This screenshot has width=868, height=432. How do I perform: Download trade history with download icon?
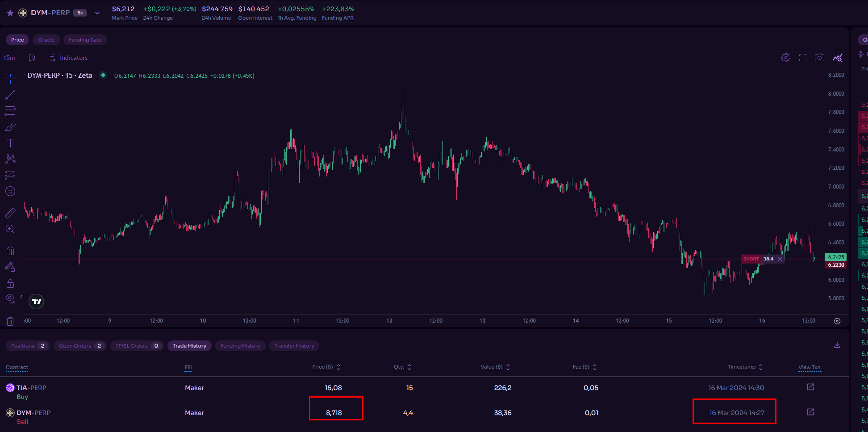[x=837, y=345]
